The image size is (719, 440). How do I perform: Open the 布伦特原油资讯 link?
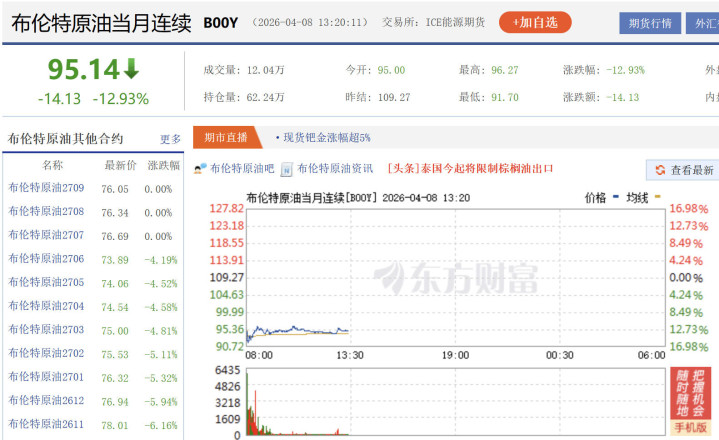[x=335, y=169]
